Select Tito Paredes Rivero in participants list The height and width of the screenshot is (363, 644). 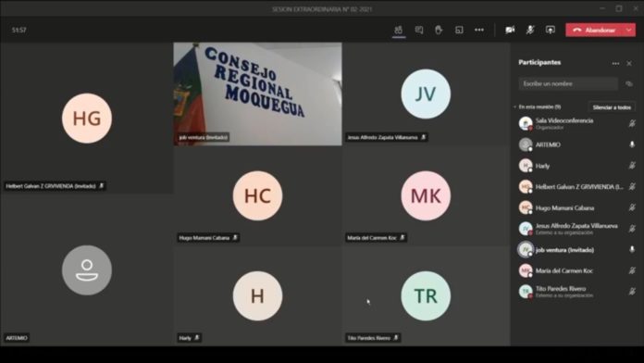(x=576, y=292)
